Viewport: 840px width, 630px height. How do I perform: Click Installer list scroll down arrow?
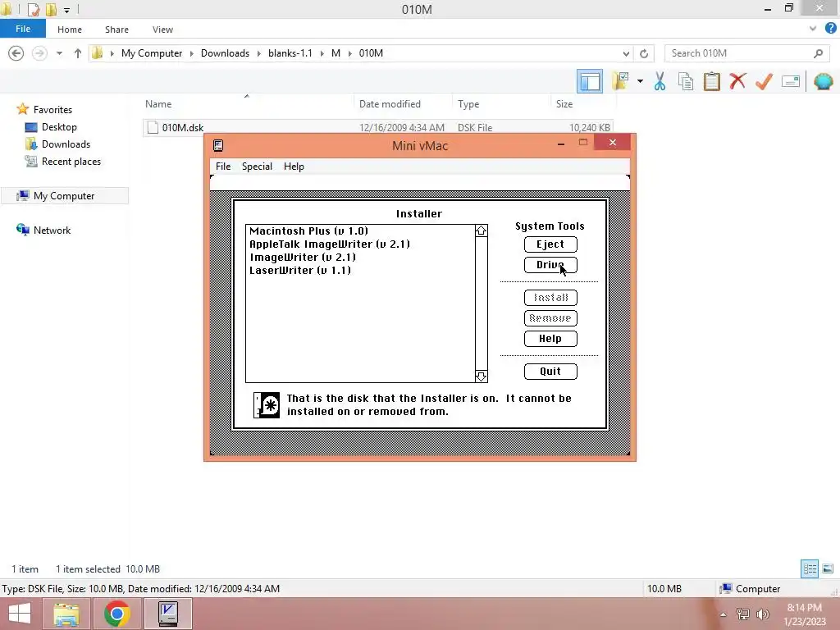pos(481,377)
